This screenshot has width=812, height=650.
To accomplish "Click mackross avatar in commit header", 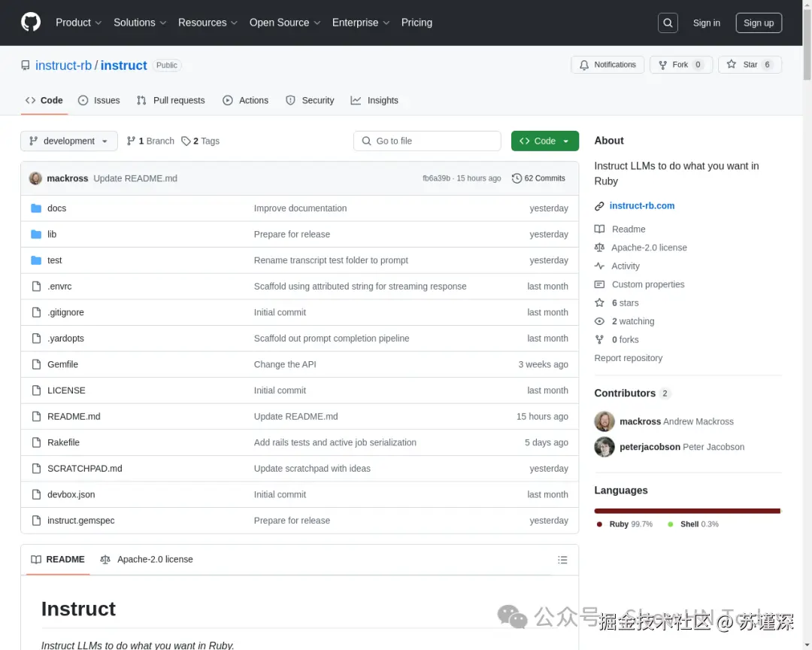I will point(35,178).
